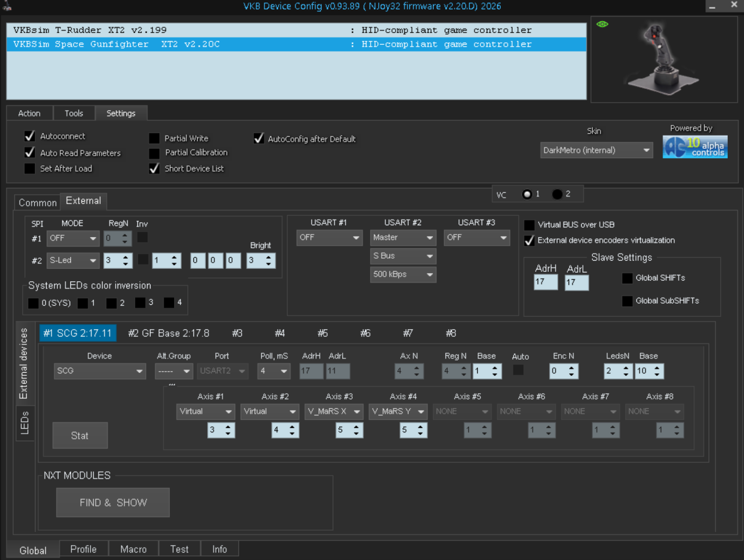Toggle LED color inversion box 1
Image resolution: width=744 pixels, height=560 pixels.
(83, 303)
